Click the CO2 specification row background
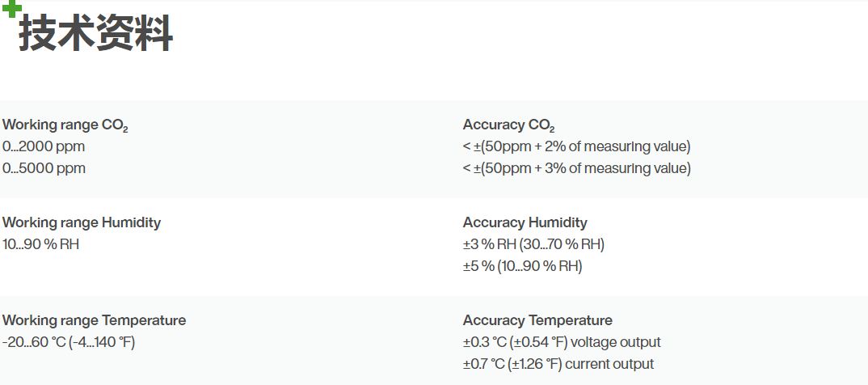 [x=434, y=149]
